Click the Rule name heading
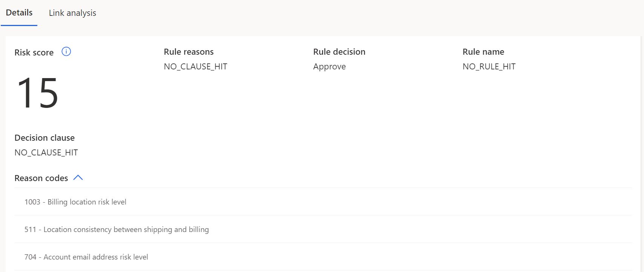 click(483, 52)
